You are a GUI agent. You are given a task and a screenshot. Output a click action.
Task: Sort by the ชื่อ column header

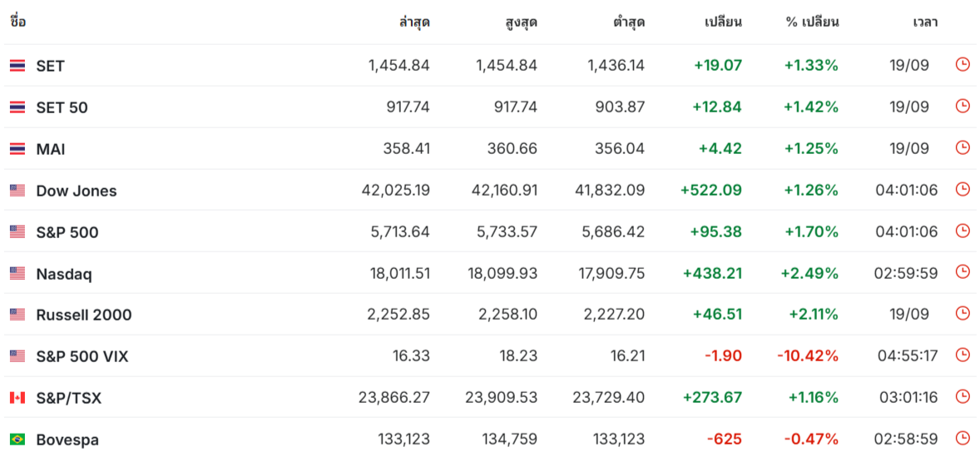coord(17,22)
